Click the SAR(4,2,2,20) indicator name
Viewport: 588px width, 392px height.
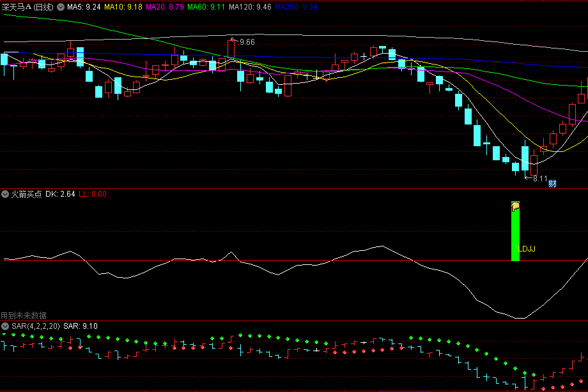36,326
